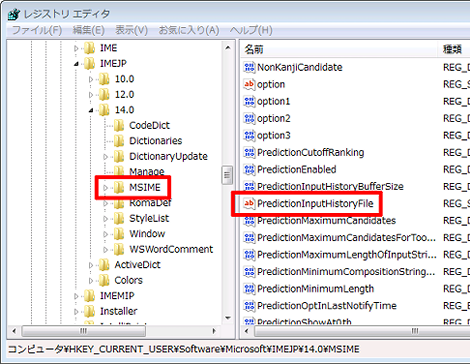Collapse the 14.0 key
Image resolution: width=470 pixels, height=364 pixels.
[x=91, y=110]
